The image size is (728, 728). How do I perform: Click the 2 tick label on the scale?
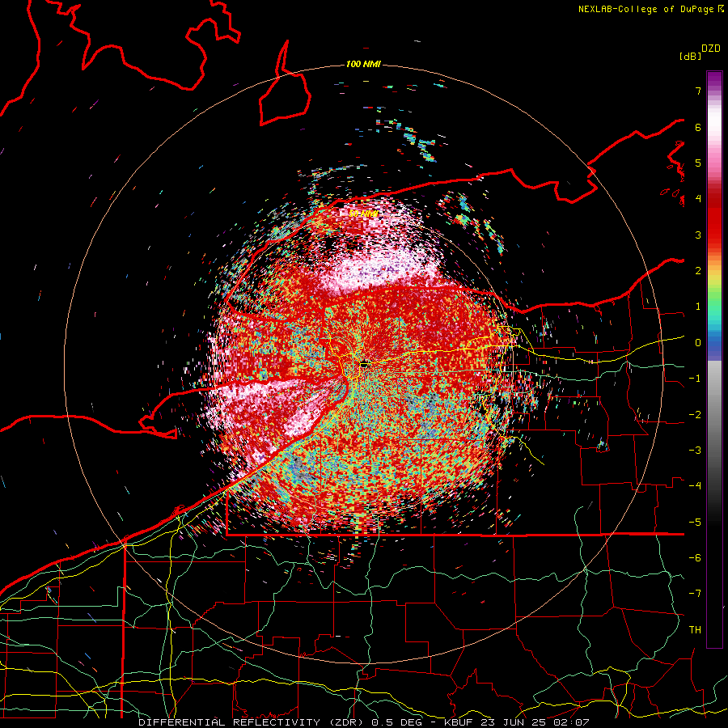[698, 271]
